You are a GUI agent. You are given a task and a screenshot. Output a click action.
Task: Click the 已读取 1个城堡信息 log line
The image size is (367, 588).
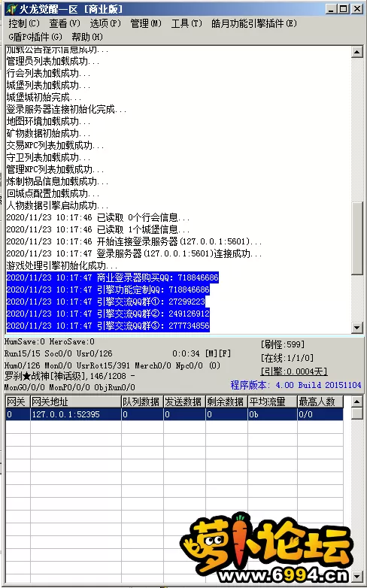tap(98, 229)
